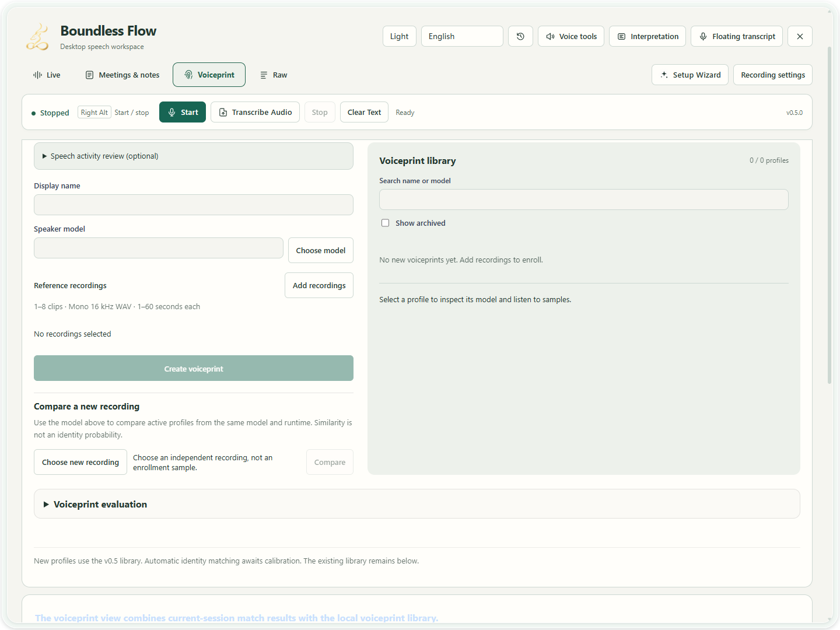
Task: Open the history clock icon button
Action: click(x=520, y=36)
